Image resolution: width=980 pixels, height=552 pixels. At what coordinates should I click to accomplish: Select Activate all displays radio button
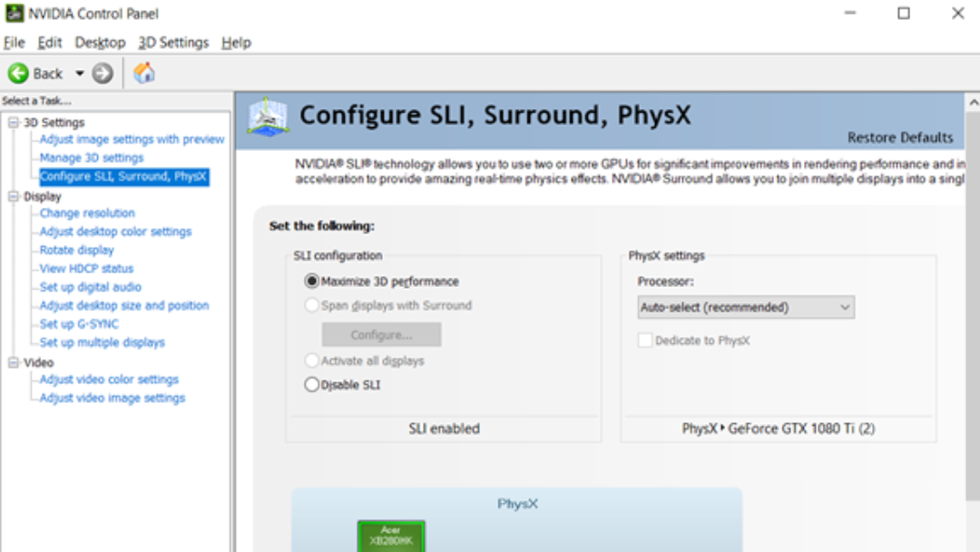[x=311, y=360]
